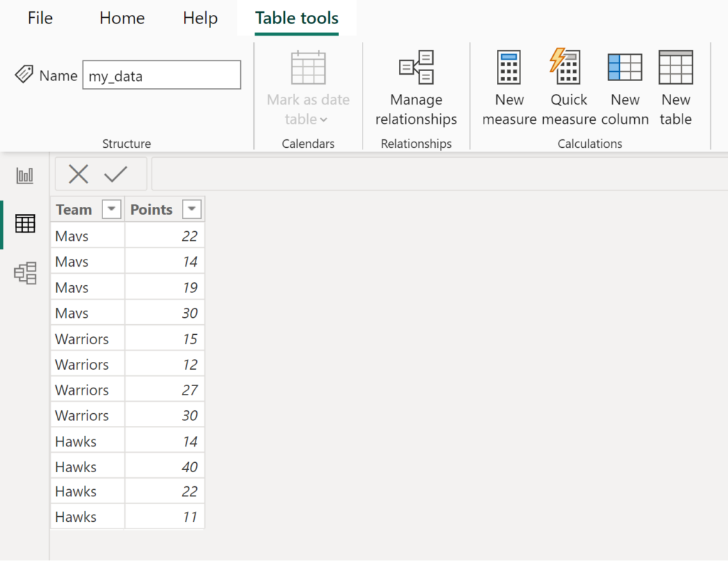Open the Points column filter dropdown
728x561 pixels.
(192, 209)
